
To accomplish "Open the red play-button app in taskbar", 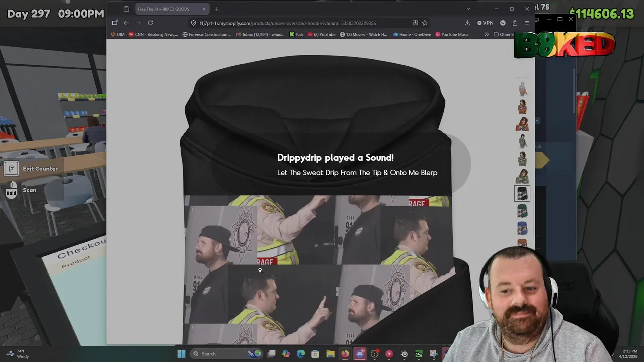I will [x=389, y=354].
